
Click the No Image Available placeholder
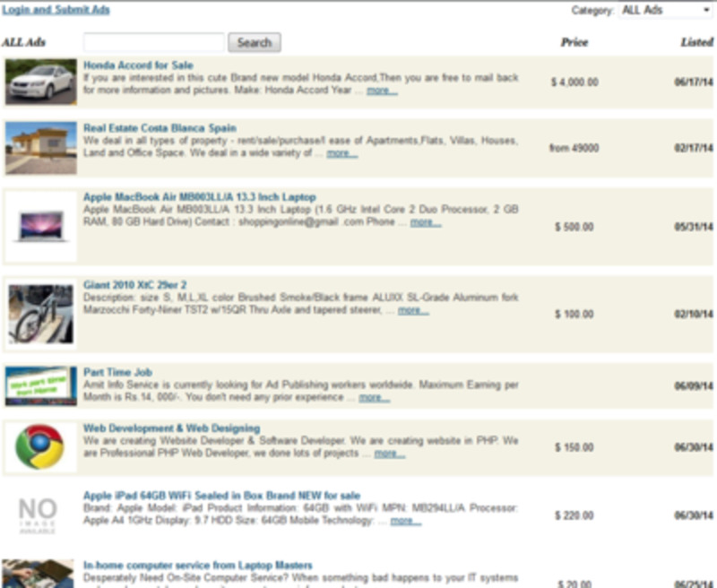pos(38,515)
